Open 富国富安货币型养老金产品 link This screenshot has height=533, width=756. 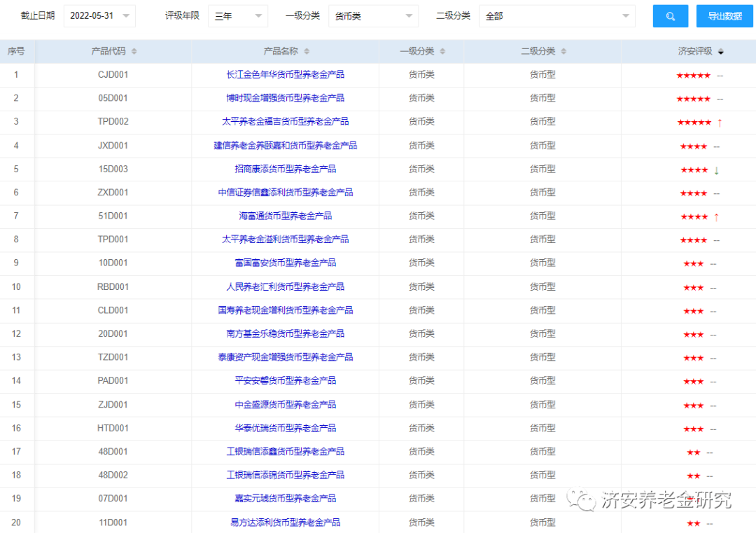(286, 263)
